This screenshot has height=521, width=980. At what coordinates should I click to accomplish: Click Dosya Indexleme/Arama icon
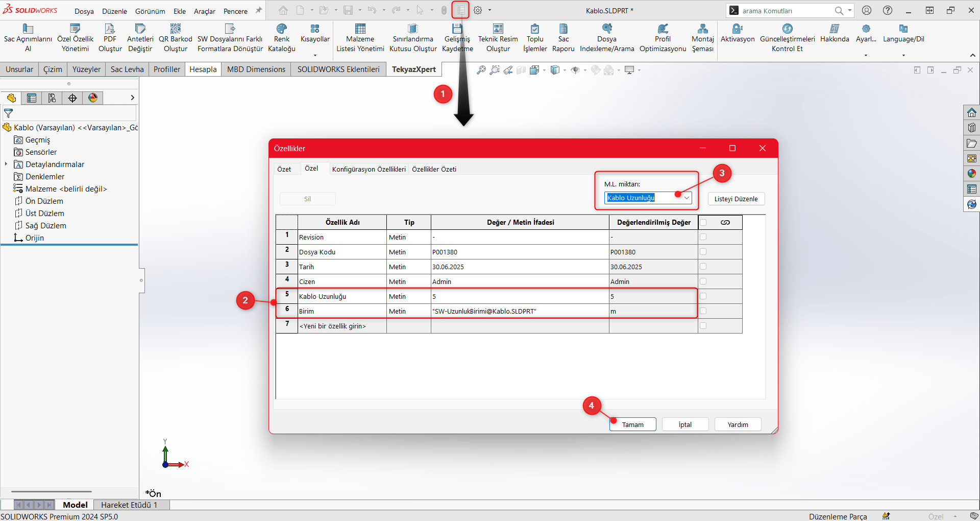(x=607, y=38)
